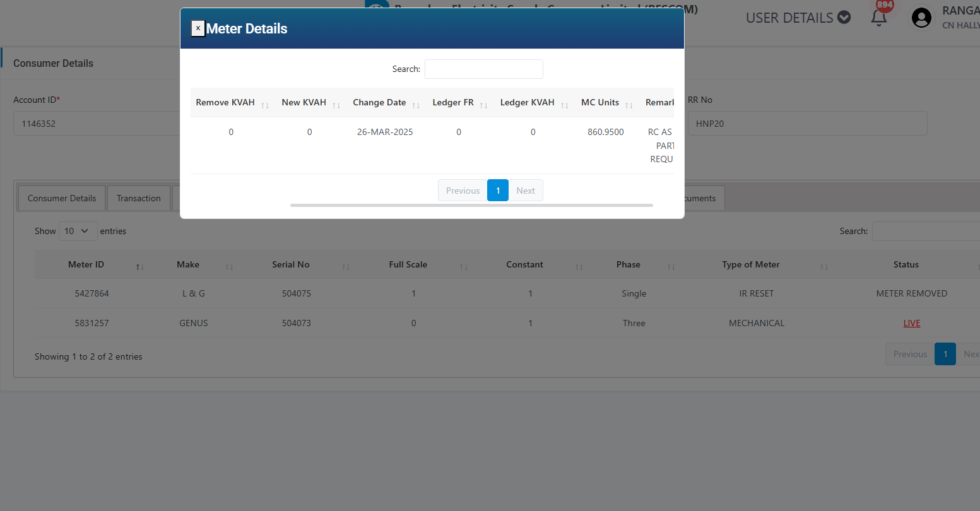Click Next in Meter Details pagination
This screenshot has height=511, width=980.
coord(526,191)
